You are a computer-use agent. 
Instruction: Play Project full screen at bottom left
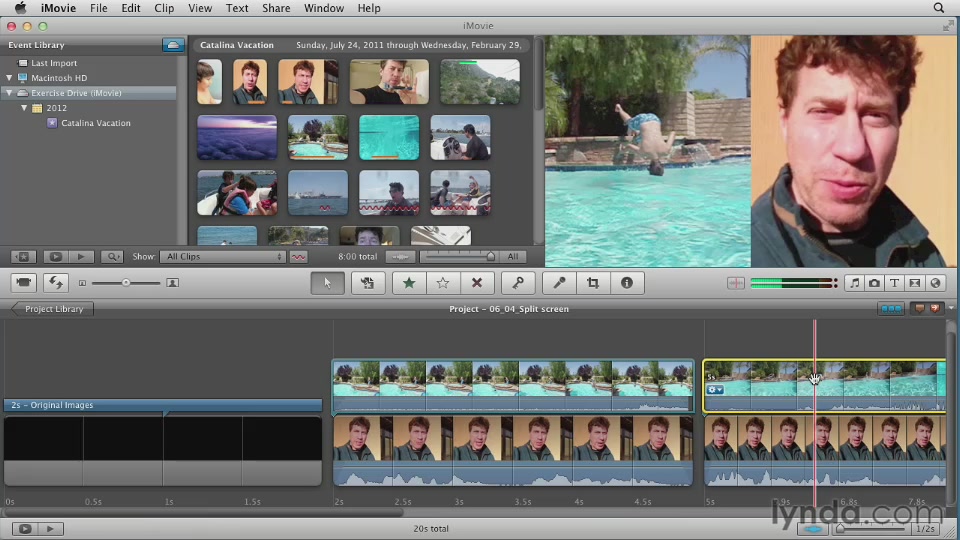[x=25, y=528]
